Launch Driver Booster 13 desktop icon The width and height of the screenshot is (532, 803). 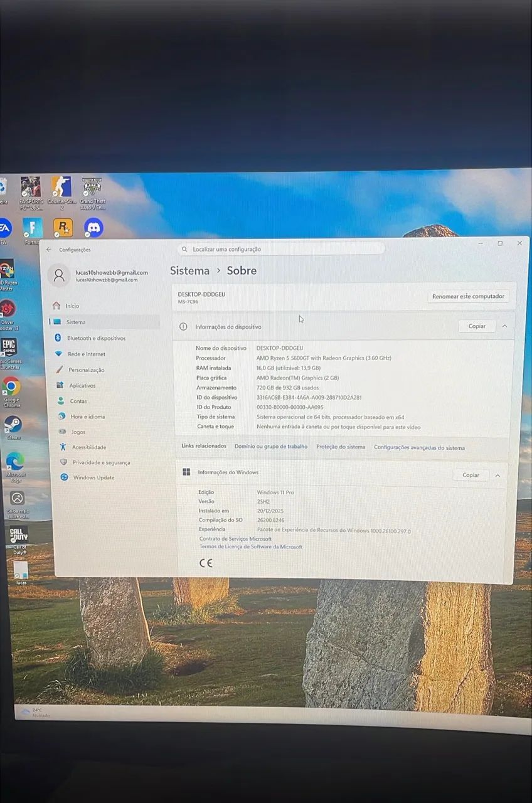point(7,314)
